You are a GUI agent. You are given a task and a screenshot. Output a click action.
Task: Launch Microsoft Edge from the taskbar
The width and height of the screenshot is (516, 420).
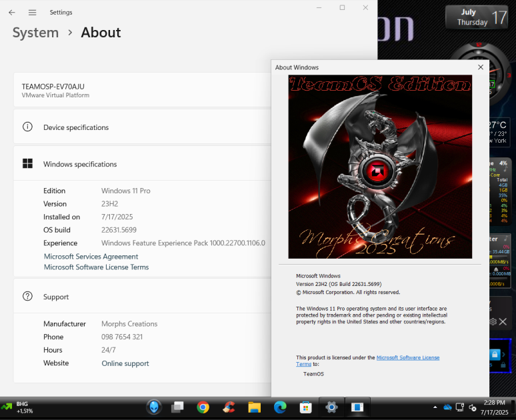(280, 407)
